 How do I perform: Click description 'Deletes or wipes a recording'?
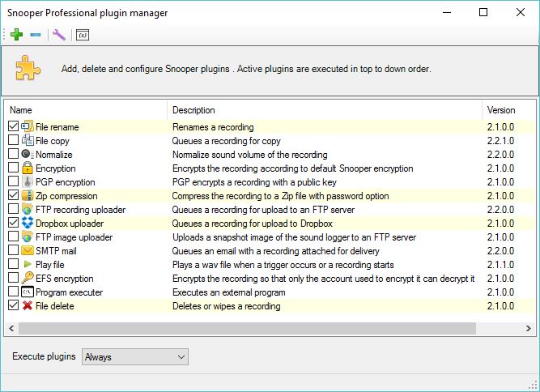(x=226, y=306)
